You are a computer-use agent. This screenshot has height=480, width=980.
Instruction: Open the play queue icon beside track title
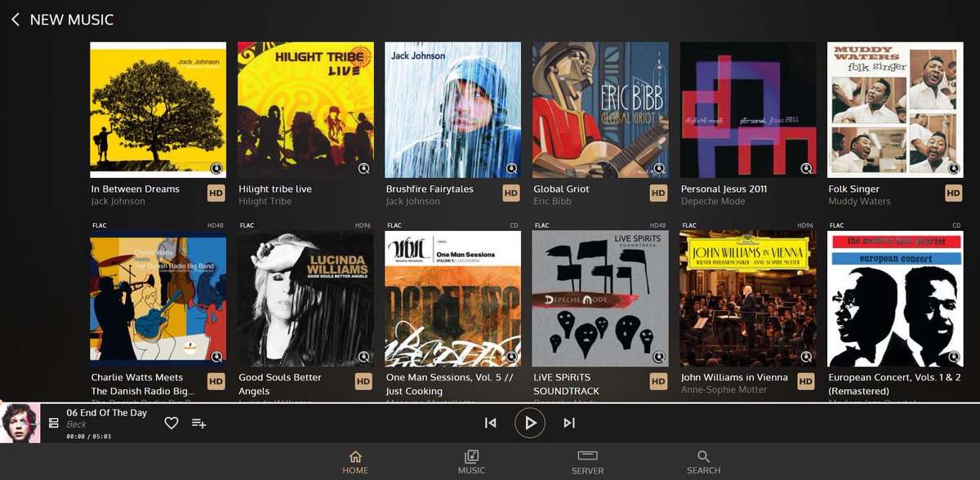[x=54, y=423]
